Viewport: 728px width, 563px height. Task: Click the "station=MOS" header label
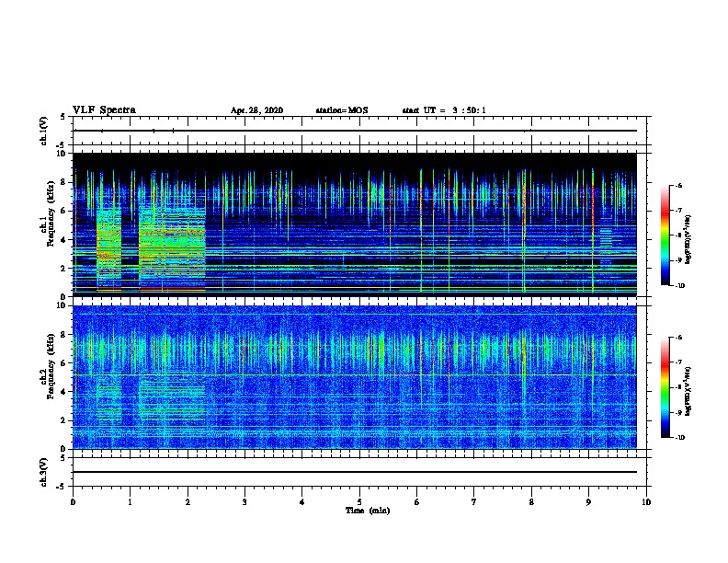pyautogui.click(x=342, y=110)
